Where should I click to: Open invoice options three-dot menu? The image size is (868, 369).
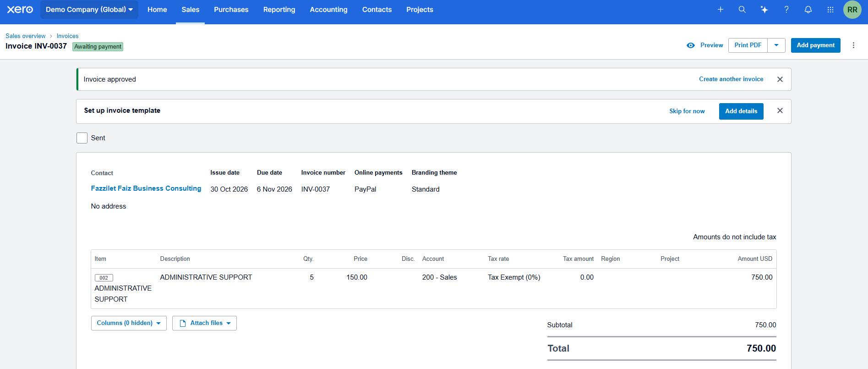[x=853, y=45]
